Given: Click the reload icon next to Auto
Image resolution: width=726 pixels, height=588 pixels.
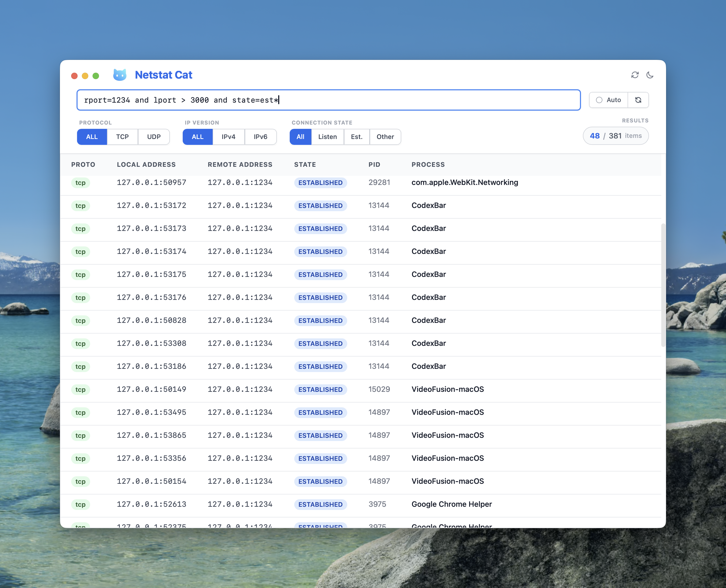Looking at the screenshot, I should click(638, 100).
